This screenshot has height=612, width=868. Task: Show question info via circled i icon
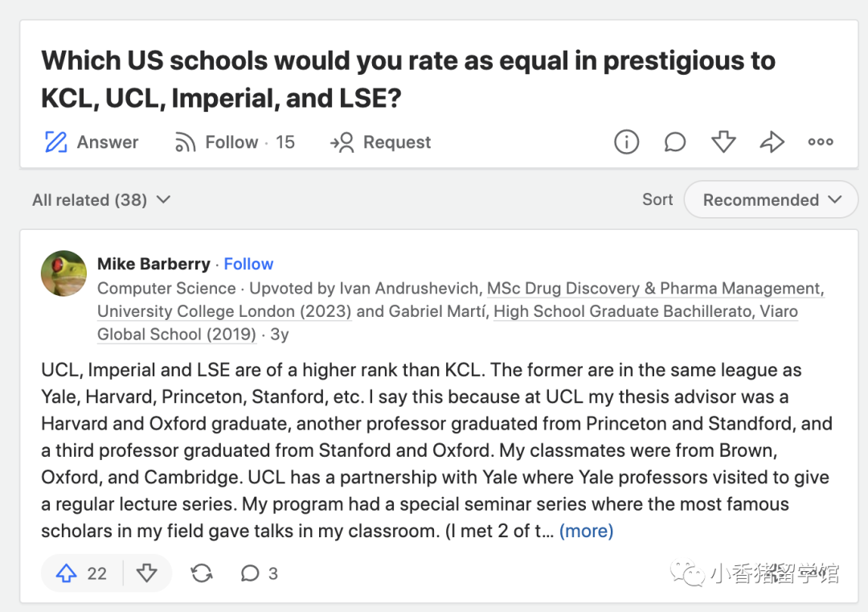click(626, 142)
